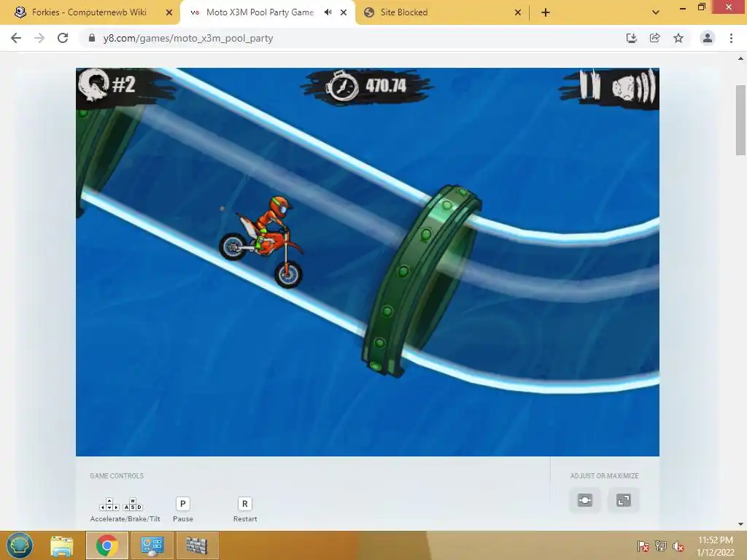The height and width of the screenshot is (560, 747).
Task: Click the arrow keys controls icon
Action: point(109,505)
